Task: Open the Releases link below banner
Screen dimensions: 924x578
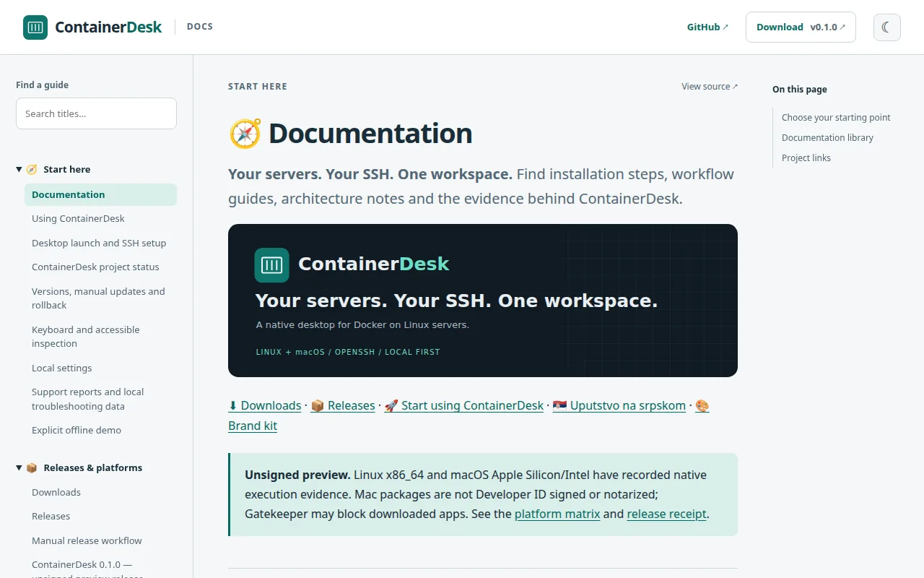Action: click(343, 406)
